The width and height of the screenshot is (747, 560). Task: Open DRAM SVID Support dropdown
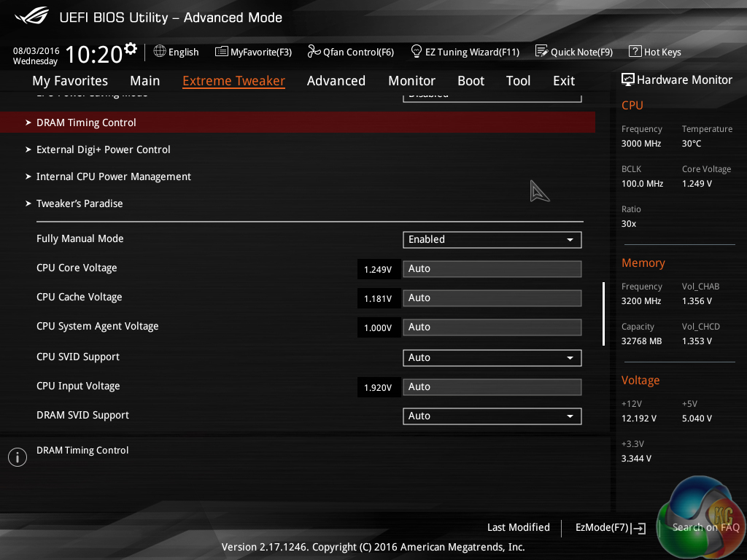point(492,416)
